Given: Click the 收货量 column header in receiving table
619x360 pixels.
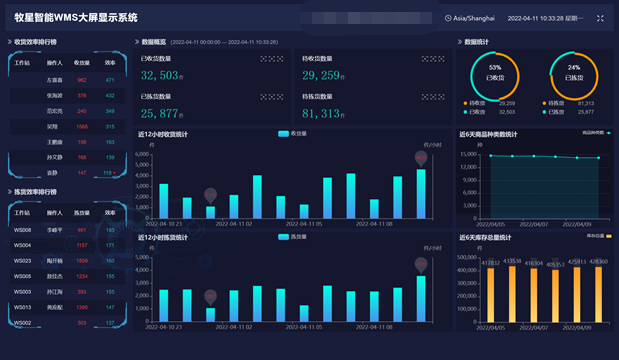Looking at the screenshot, I should (x=82, y=63).
